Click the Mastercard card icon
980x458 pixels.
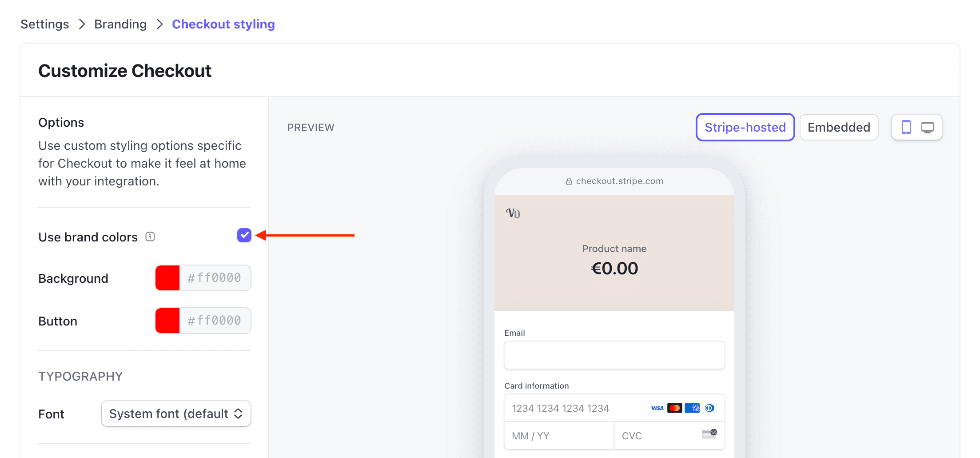(x=674, y=408)
